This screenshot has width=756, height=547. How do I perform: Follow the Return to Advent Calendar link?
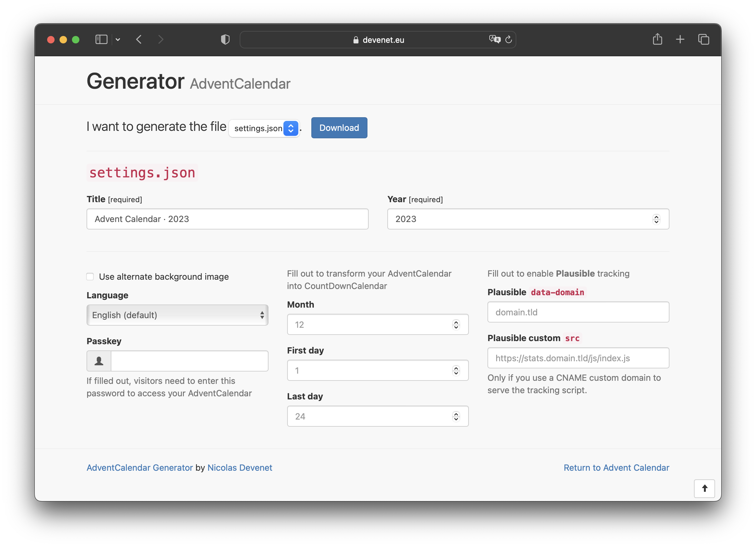[616, 468]
